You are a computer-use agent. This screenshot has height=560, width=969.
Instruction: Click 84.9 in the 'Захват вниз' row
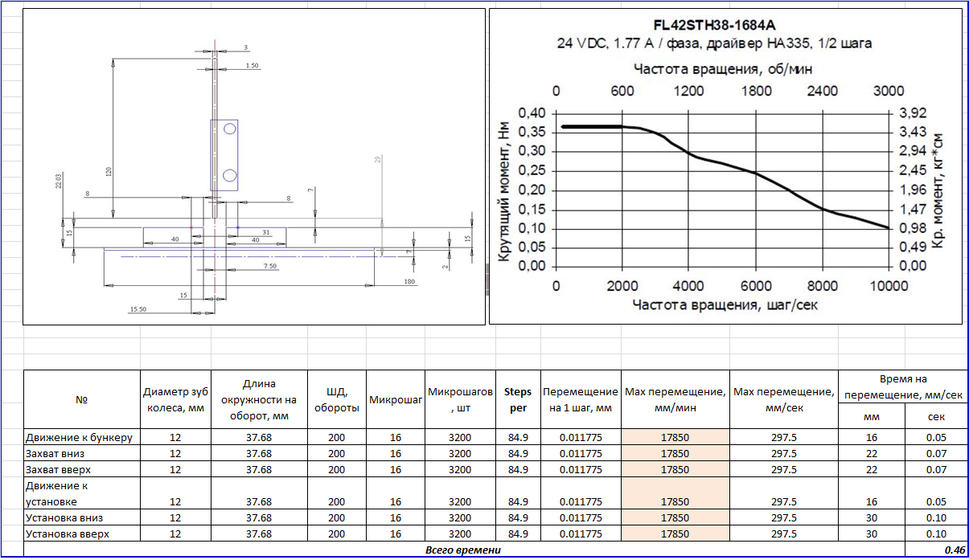[518, 453]
